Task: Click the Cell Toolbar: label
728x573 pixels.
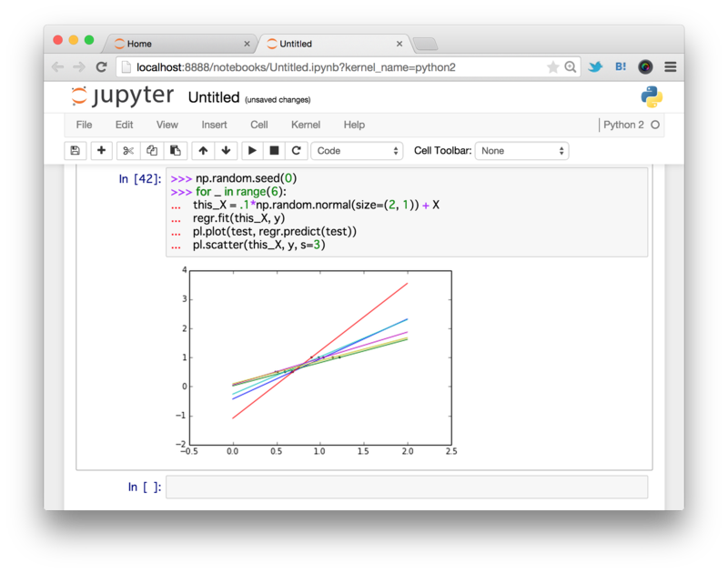Action: pos(442,151)
